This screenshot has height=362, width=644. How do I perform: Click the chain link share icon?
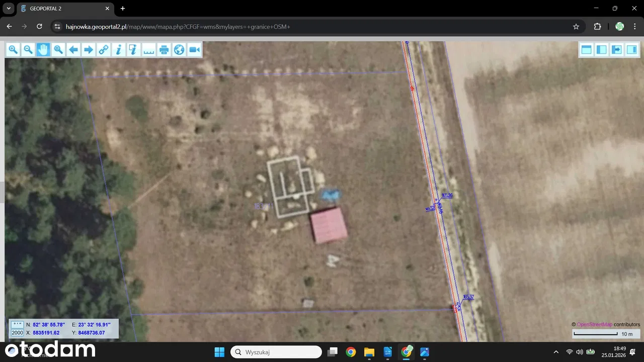pos(104,49)
